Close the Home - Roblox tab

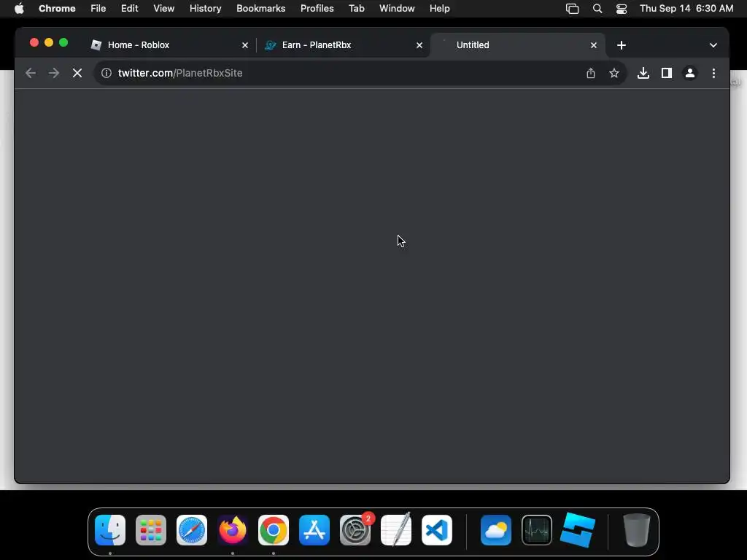pyautogui.click(x=245, y=45)
